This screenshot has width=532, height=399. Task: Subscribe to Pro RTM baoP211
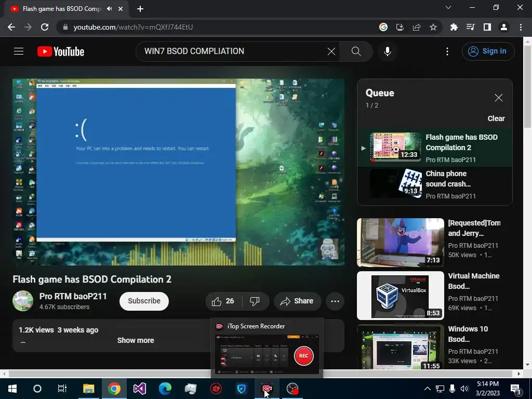(x=144, y=301)
